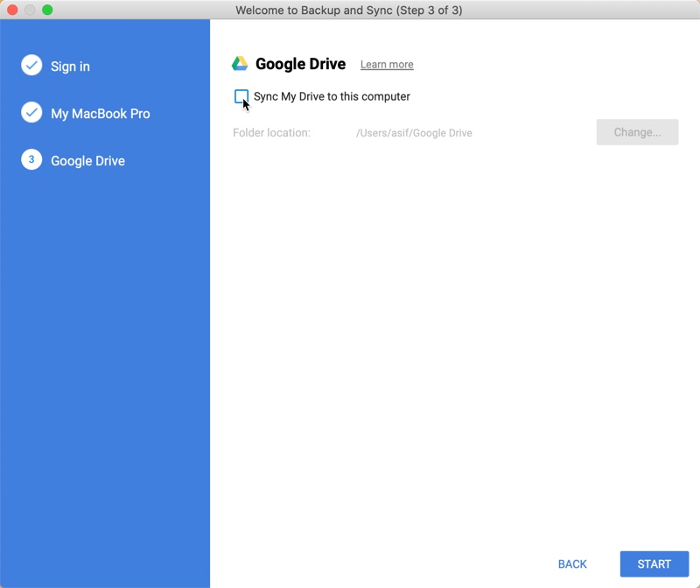The image size is (700, 588).
Task: Select the My MacBook Pro step
Action: pyautogui.click(x=100, y=114)
